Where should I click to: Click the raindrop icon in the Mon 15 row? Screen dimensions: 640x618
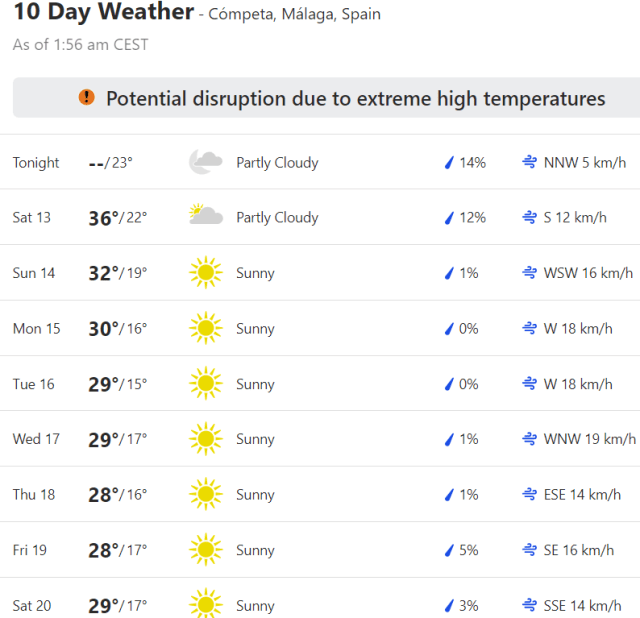click(x=449, y=329)
